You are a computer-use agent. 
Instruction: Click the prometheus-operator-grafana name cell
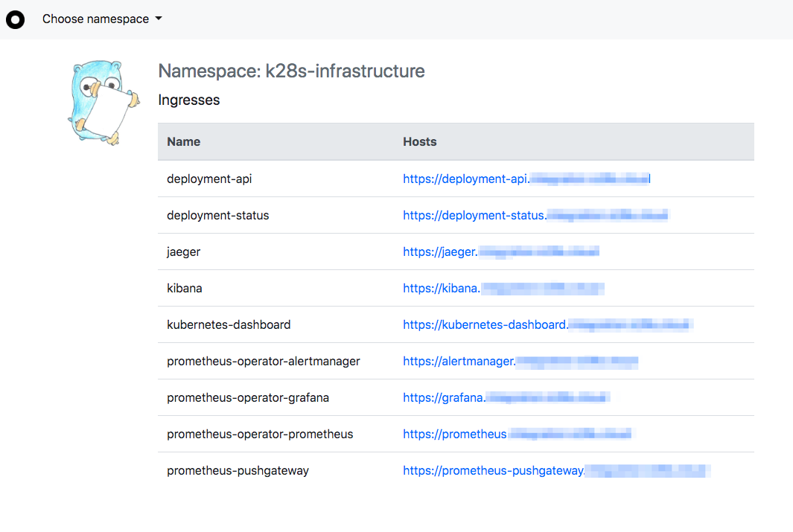coord(248,397)
